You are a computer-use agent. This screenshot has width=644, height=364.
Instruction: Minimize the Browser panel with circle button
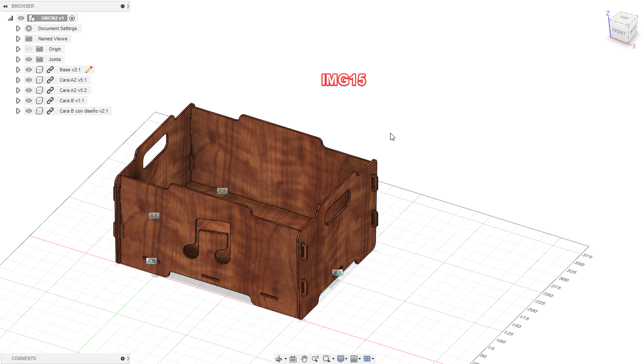(x=122, y=6)
